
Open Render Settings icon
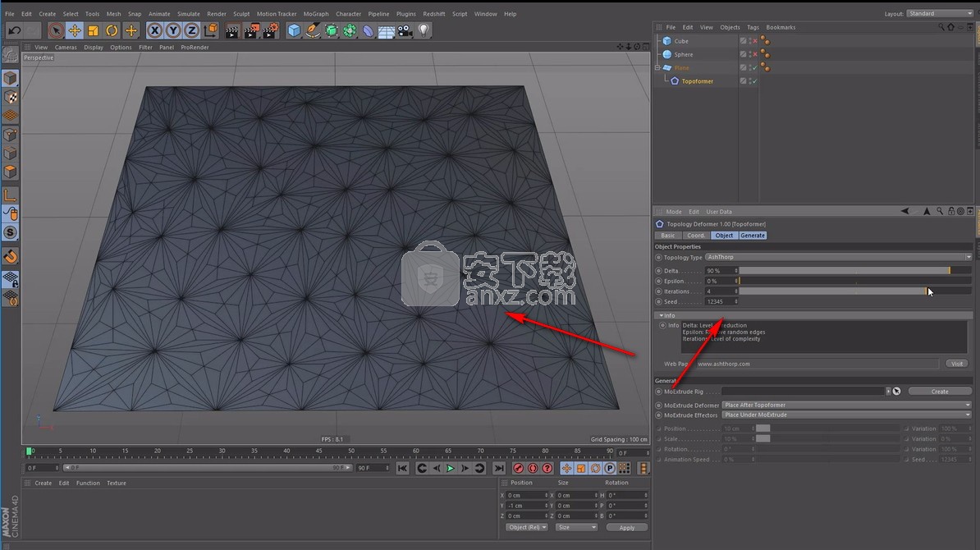click(270, 30)
